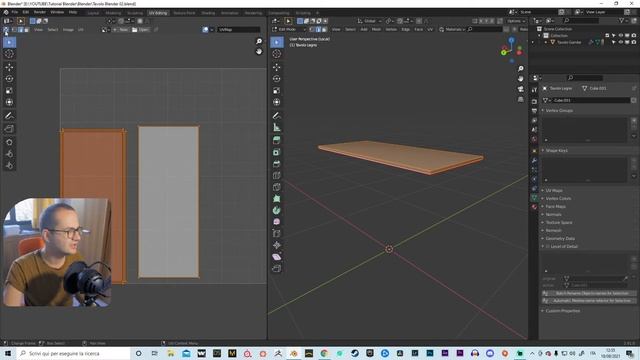Open the File menu
This screenshot has width=640, height=360.
point(15,12)
